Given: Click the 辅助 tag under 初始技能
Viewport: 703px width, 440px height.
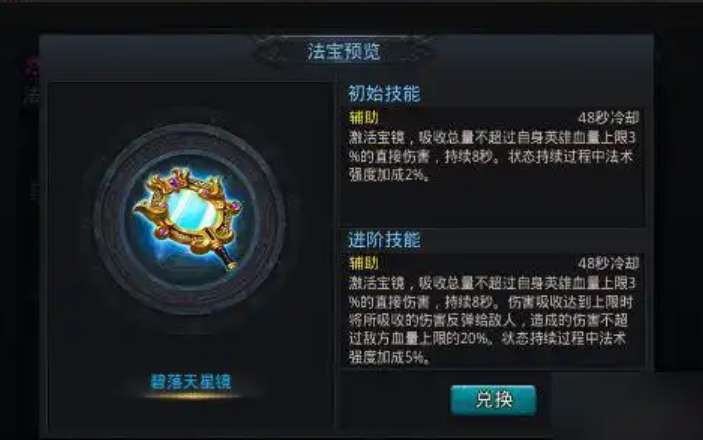Looking at the screenshot, I should click(x=364, y=118).
